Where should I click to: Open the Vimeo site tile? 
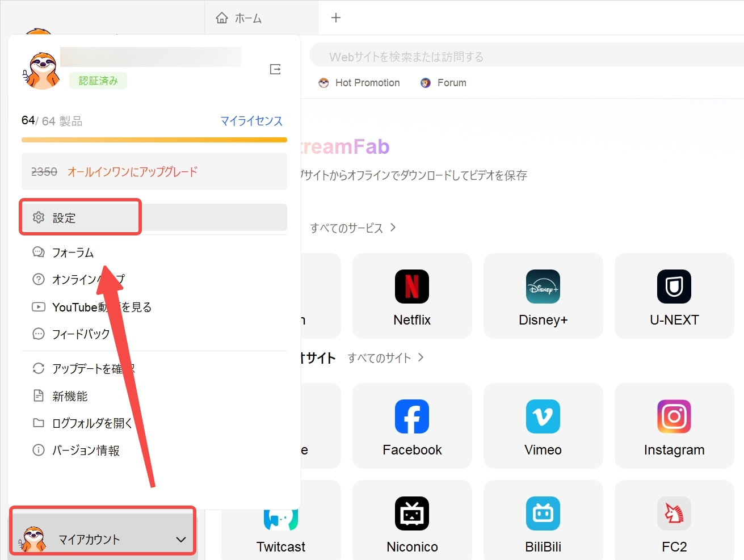coord(543,426)
